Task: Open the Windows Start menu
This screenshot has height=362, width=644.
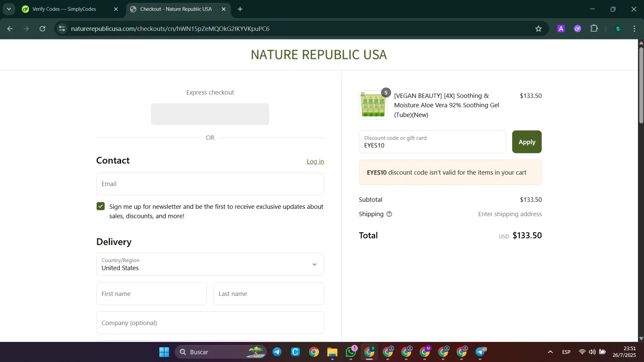Action: pos(164,352)
